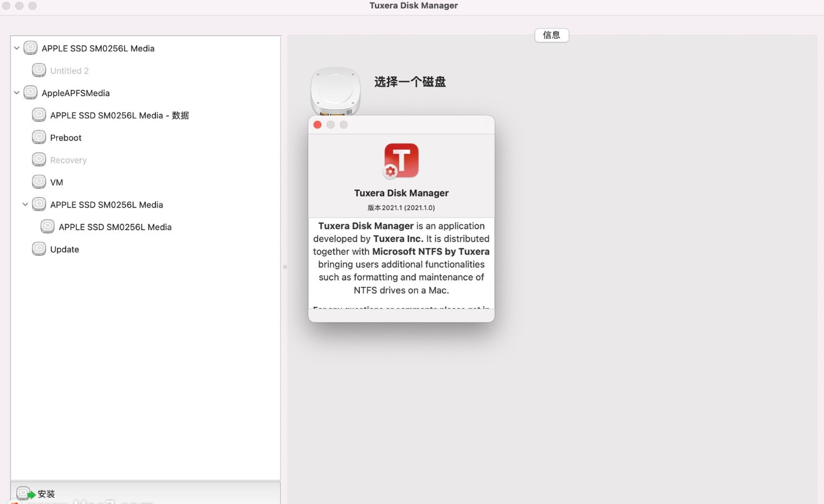This screenshot has height=504, width=824.
Task: Close the main Tuxera Disk Manager window
Action: click(x=6, y=6)
